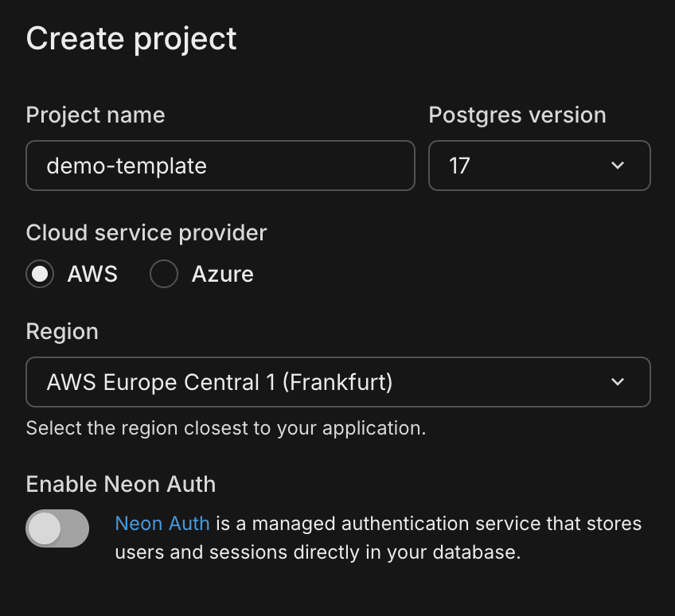
Task: Select the Azure radio button circle
Action: tap(164, 275)
